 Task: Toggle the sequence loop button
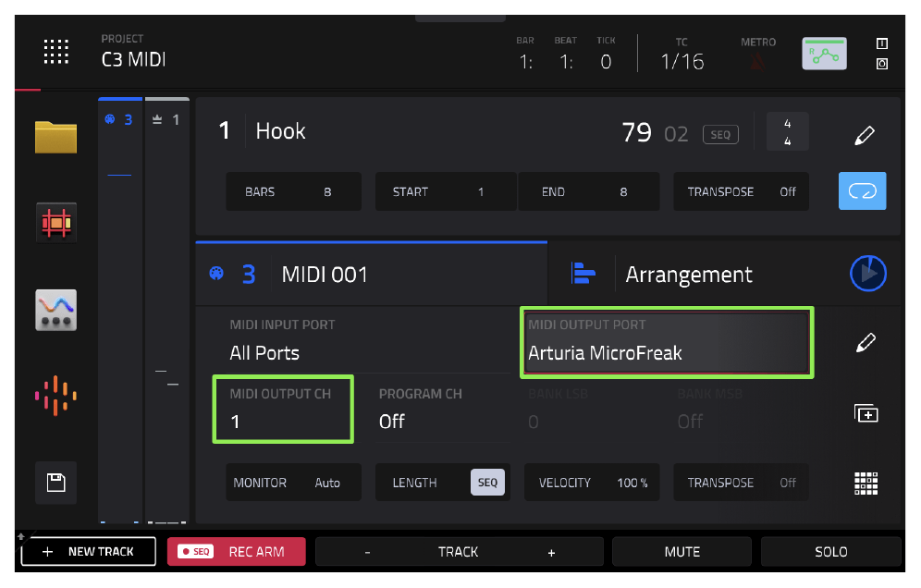click(862, 190)
